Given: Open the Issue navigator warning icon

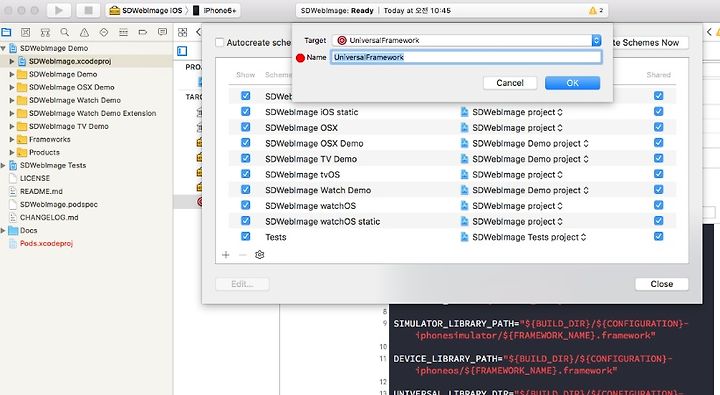Looking at the screenshot, I should pos(84,32).
